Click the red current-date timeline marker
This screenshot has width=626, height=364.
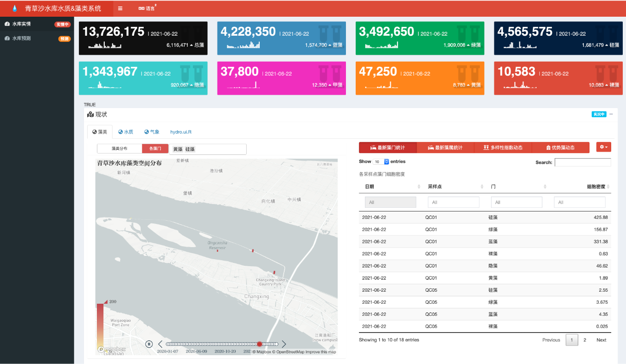pos(260,344)
